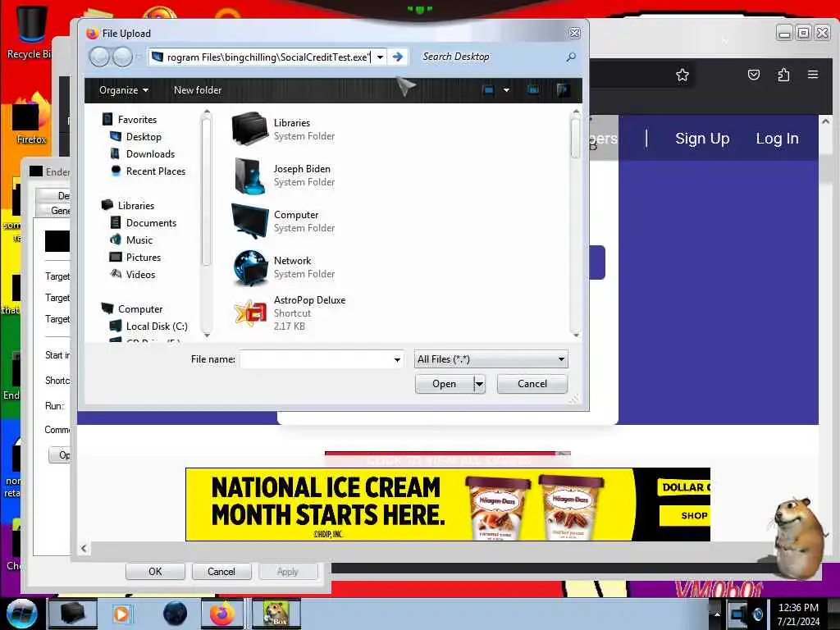Bookmark page with Firefox star icon
Viewport: 840px width, 630px height.
(x=682, y=75)
